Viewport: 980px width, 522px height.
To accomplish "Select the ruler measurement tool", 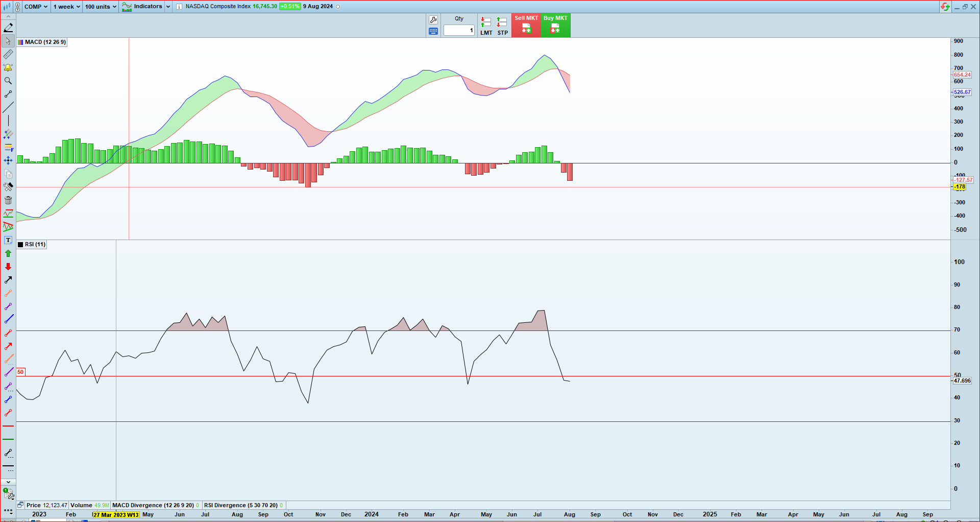I will pos(8,54).
